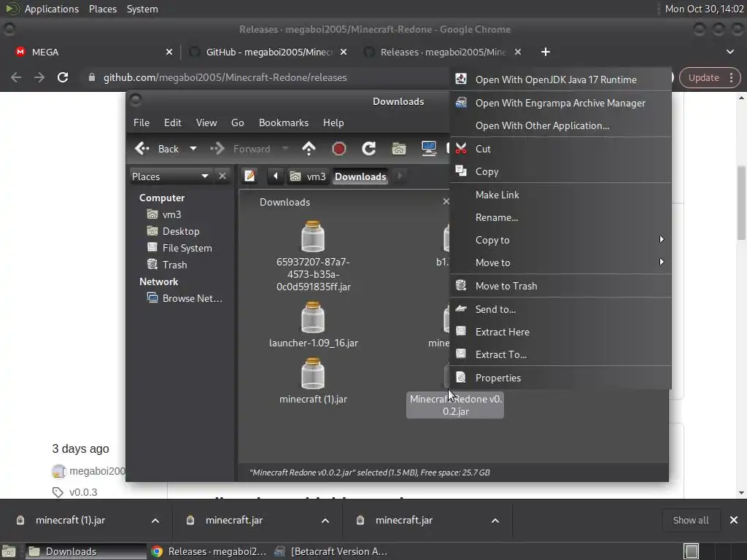Click Chrome Releases taskbar button
This screenshot has height=560, width=747.
(x=209, y=551)
